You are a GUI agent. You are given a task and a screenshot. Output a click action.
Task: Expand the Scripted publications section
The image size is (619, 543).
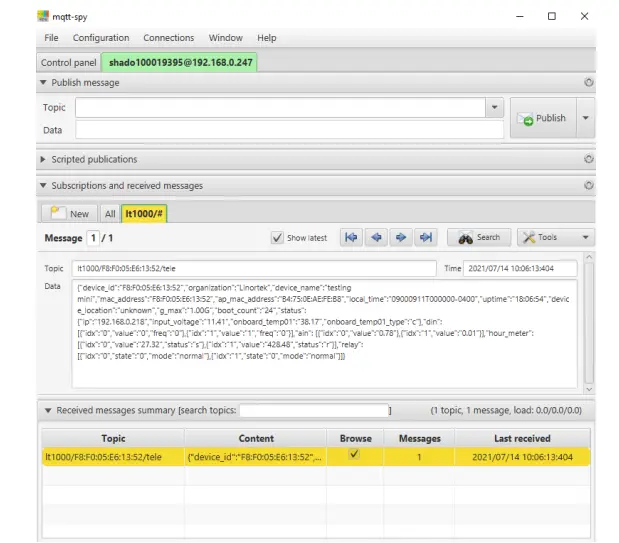pyautogui.click(x=43, y=159)
